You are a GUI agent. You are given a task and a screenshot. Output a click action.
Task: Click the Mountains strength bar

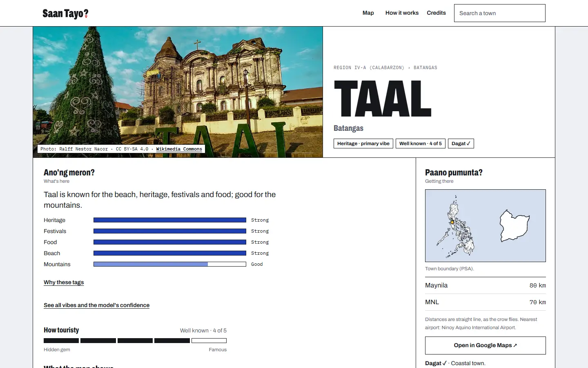click(170, 264)
